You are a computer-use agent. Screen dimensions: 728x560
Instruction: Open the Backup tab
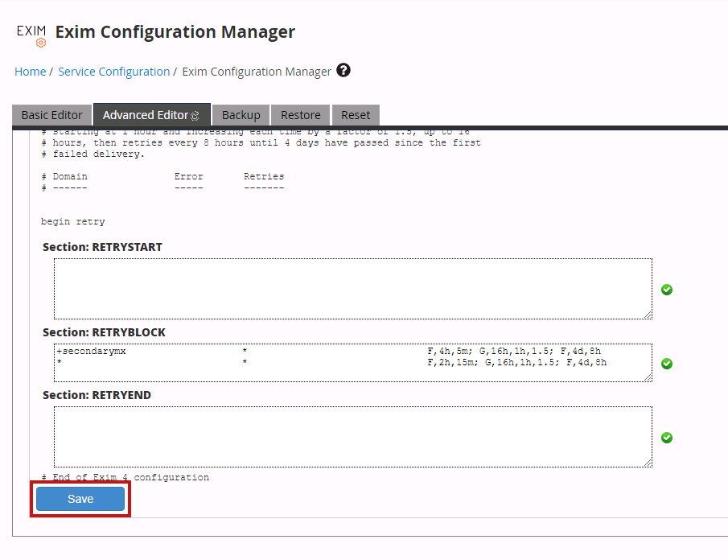click(x=241, y=115)
